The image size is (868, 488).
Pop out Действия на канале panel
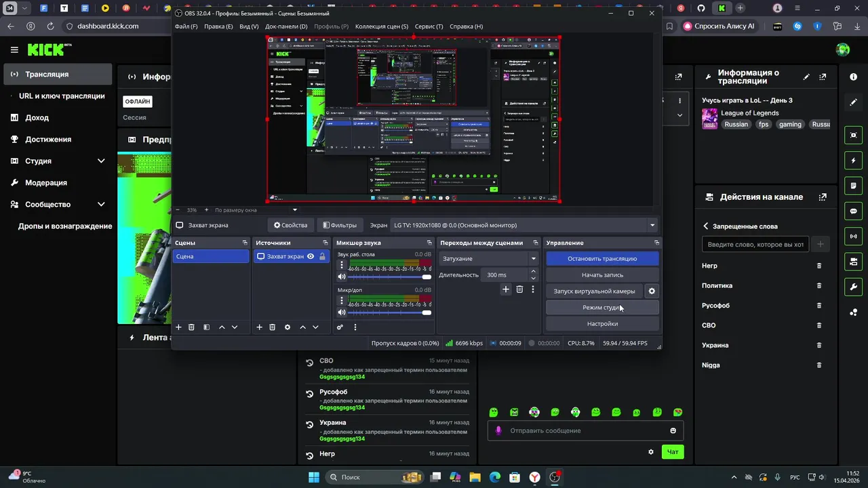pos(823,197)
